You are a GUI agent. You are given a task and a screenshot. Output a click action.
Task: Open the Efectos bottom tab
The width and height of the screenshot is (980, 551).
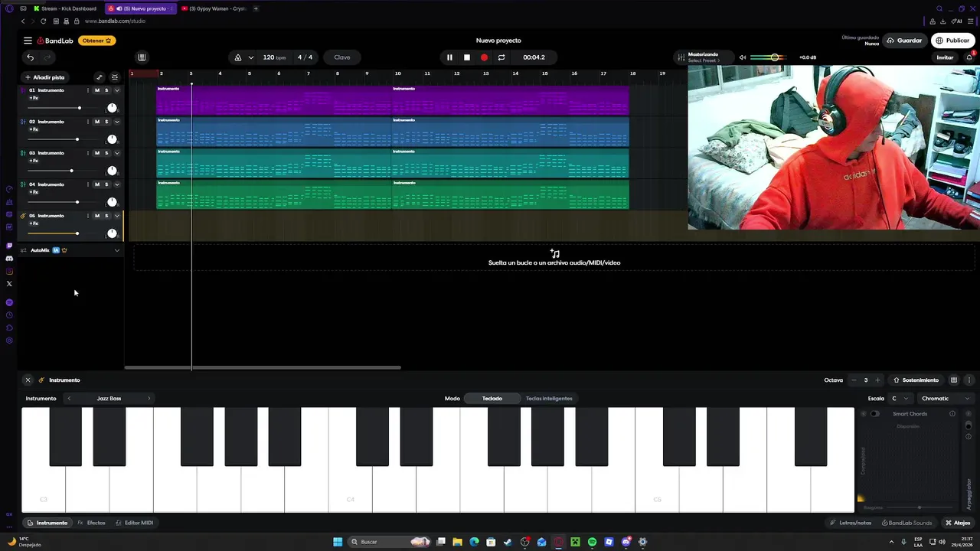[x=92, y=523]
